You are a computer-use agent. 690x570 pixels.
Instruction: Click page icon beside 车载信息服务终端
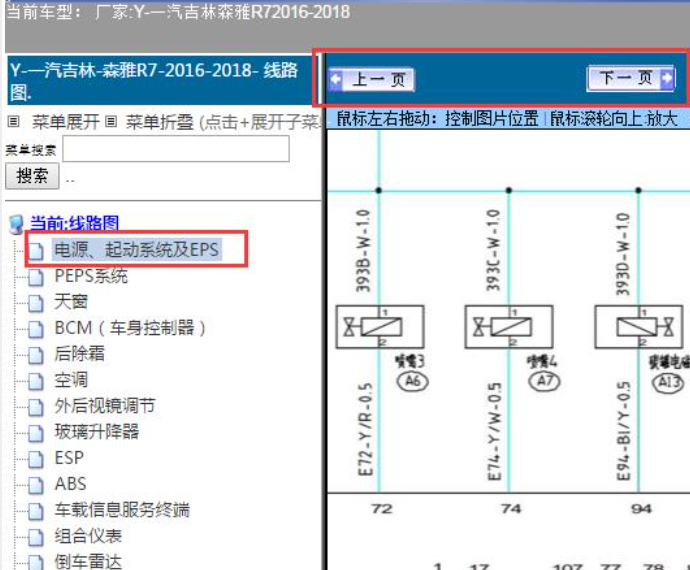click(36, 511)
